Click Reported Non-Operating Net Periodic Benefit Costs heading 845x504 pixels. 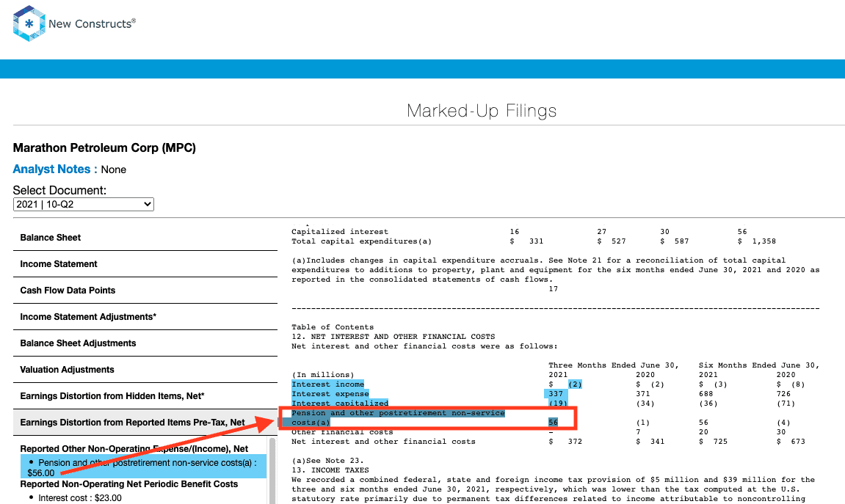click(128, 484)
